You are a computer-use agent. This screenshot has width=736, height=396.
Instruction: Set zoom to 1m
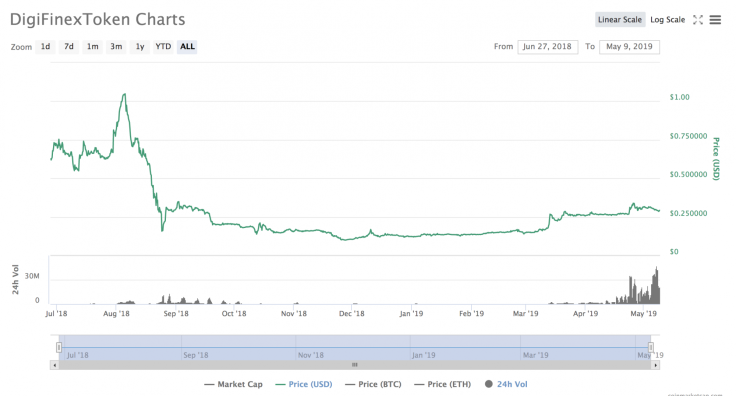click(92, 46)
